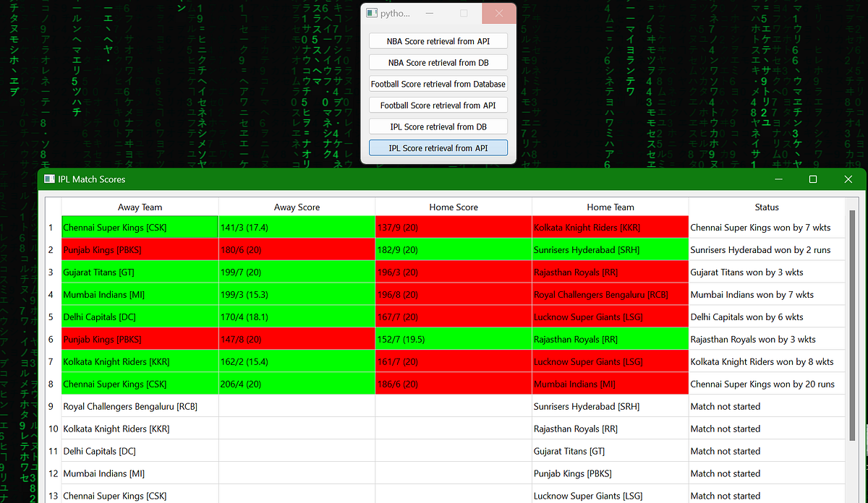Select the Status column header
This screenshot has height=503, width=868.
[766, 207]
